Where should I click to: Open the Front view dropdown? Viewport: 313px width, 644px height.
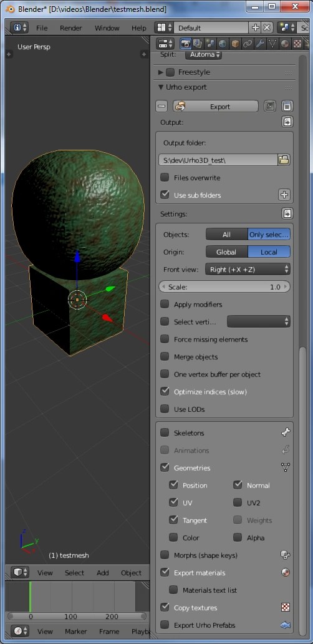[248, 270]
